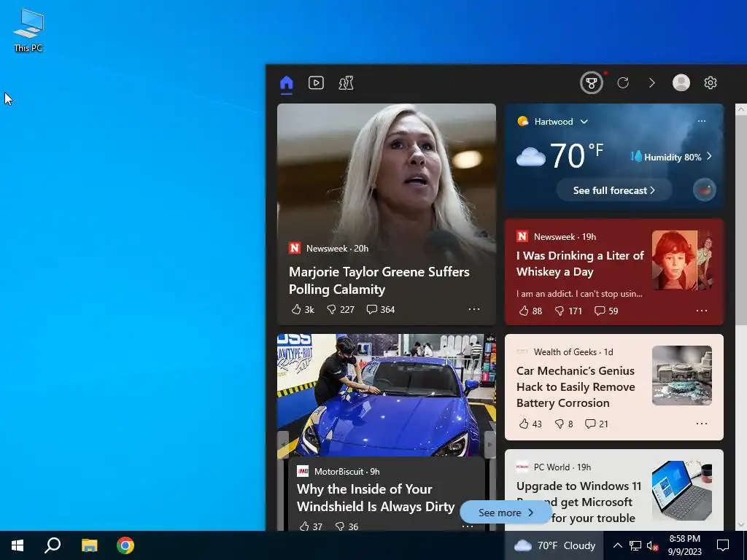Open more options on Whiskey story card
This screenshot has width=747, height=560.
(x=702, y=311)
